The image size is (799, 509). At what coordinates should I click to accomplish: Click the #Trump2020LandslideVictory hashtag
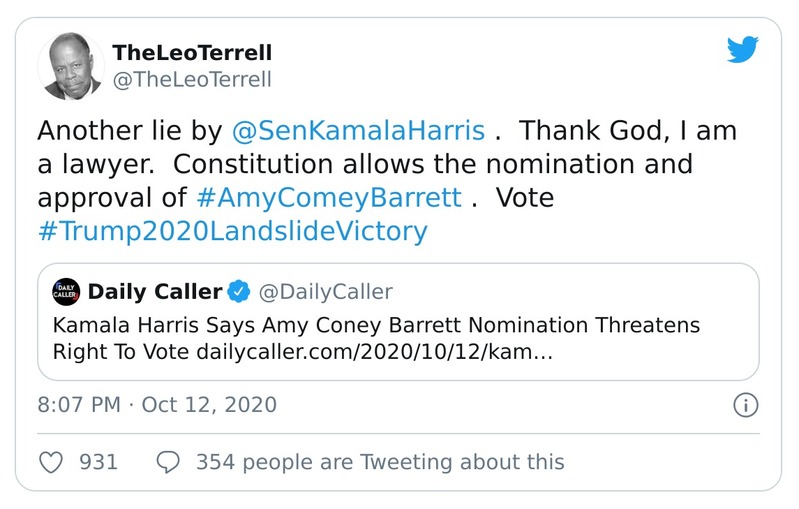click(232, 231)
